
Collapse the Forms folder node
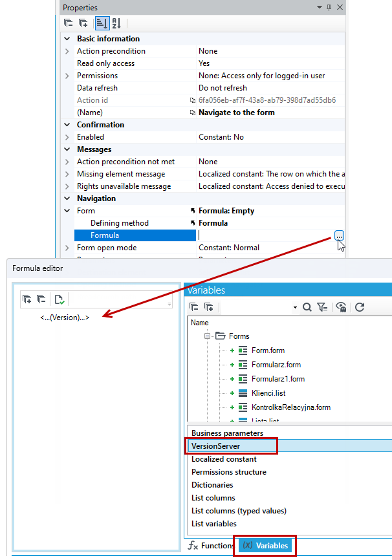(x=207, y=336)
